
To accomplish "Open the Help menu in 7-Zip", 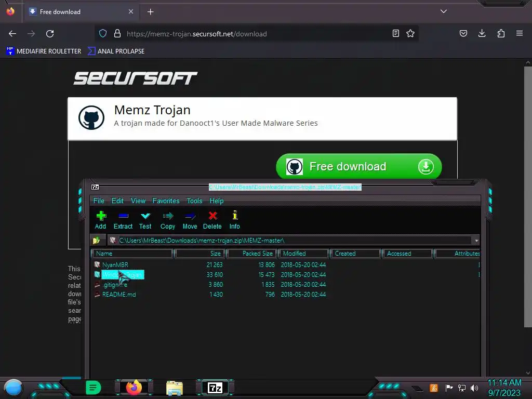I will click(x=217, y=201).
